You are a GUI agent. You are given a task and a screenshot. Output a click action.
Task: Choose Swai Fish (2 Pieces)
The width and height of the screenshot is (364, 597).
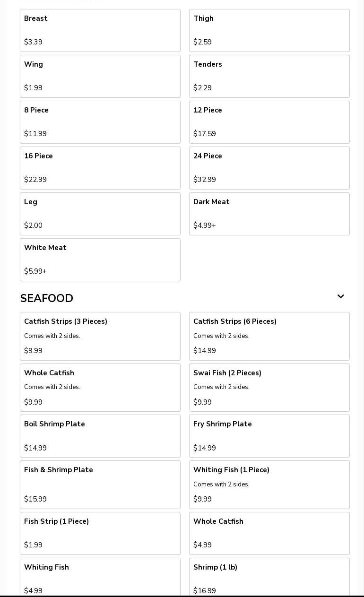coord(269,387)
